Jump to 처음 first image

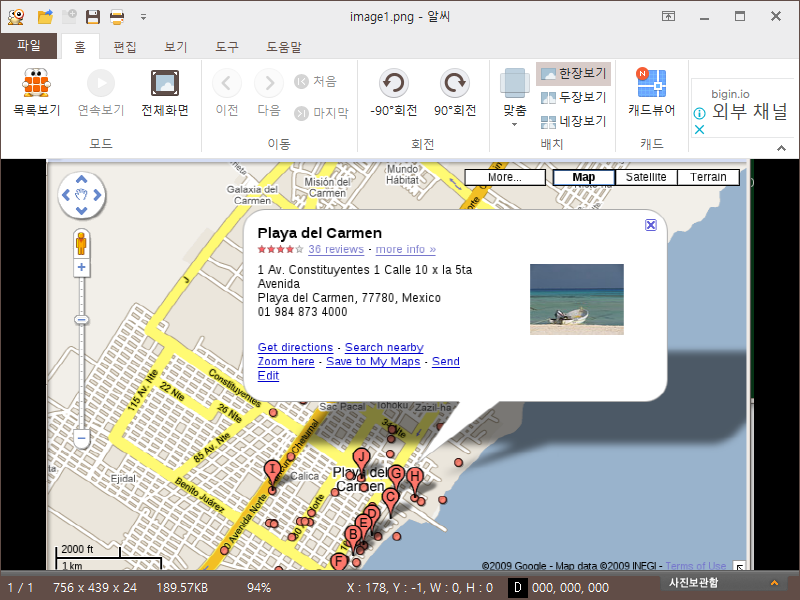(x=315, y=81)
